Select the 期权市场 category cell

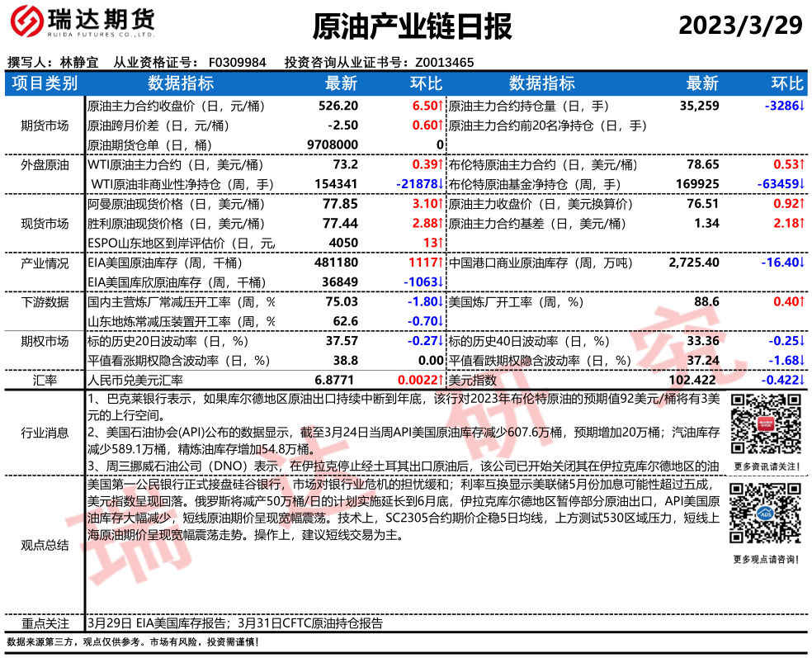click(45, 341)
